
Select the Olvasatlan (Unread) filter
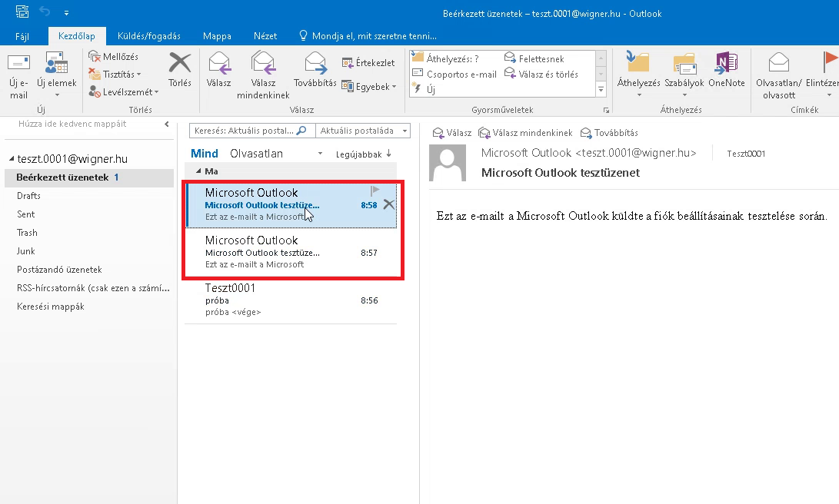tap(256, 154)
